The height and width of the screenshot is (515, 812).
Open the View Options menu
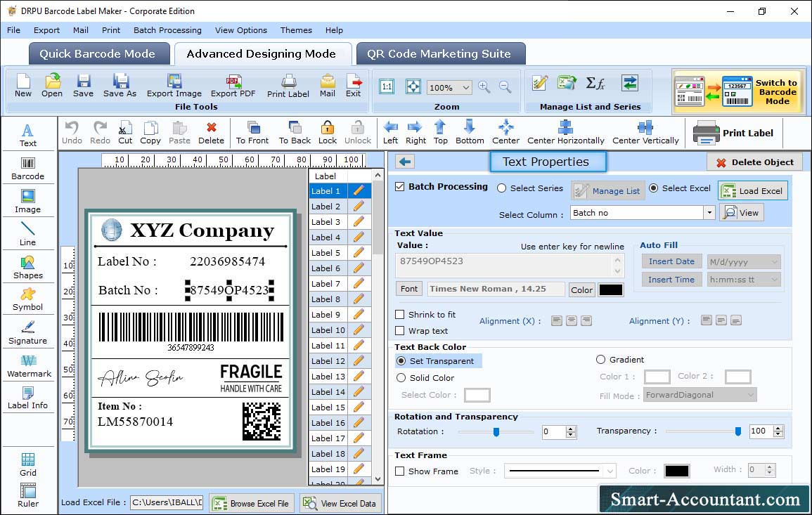click(241, 30)
